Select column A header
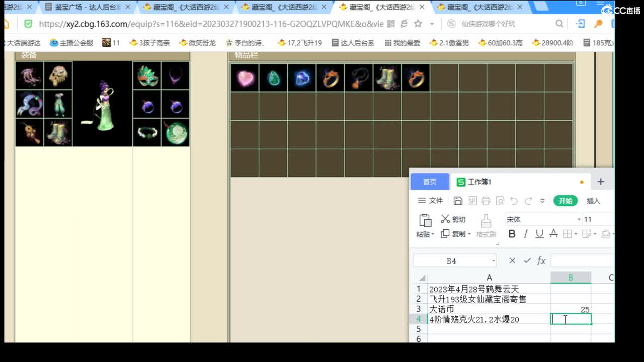This screenshot has height=362, width=644. (x=489, y=278)
